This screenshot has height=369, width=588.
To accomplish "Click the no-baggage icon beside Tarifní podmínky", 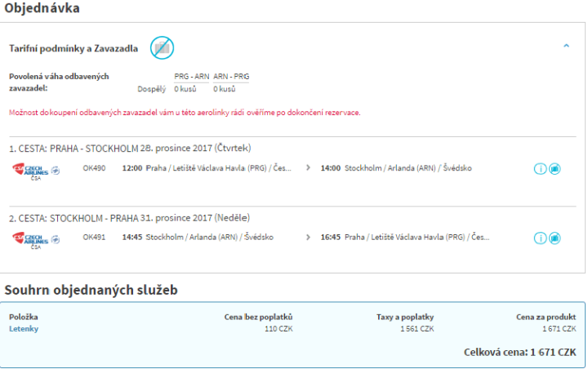I will 162,47.
